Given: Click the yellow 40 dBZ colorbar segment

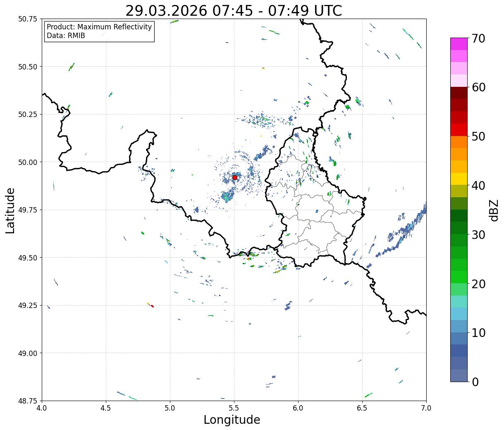Looking at the screenshot, I should click(459, 179).
